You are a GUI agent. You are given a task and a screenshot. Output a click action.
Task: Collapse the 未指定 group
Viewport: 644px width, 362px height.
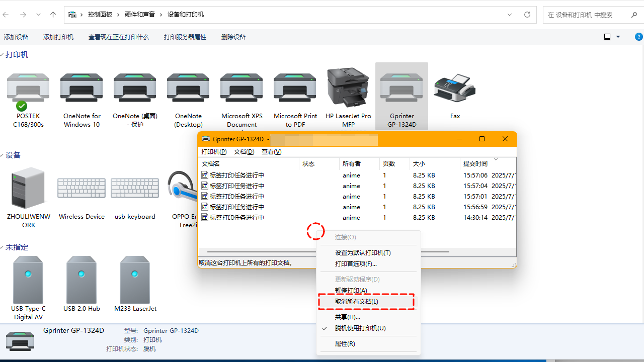point(2,247)
